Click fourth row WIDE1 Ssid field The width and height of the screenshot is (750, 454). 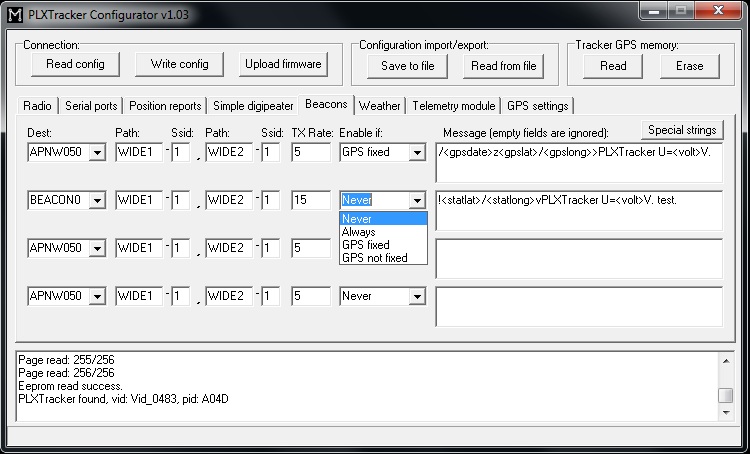pyautogui.click(x=180, y=296)
